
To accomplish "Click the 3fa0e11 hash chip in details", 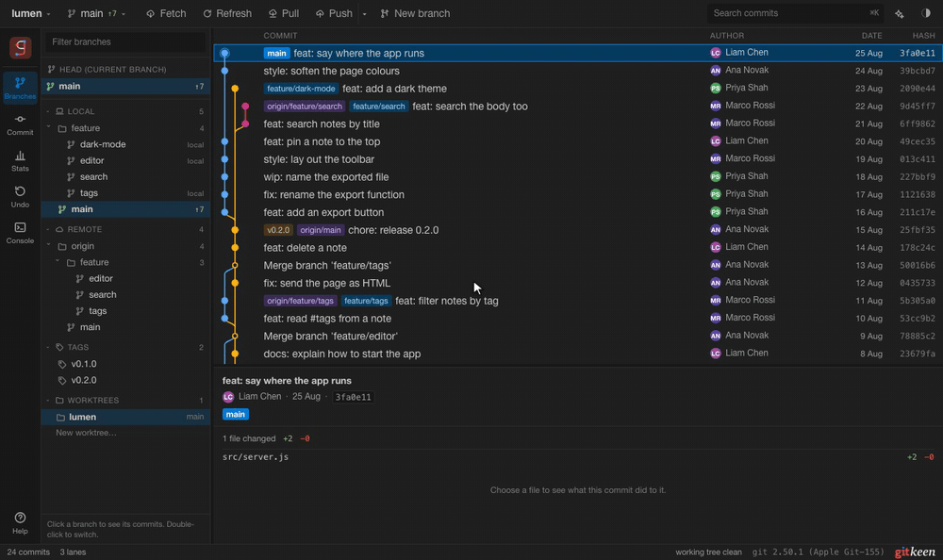I will point(353,397).
